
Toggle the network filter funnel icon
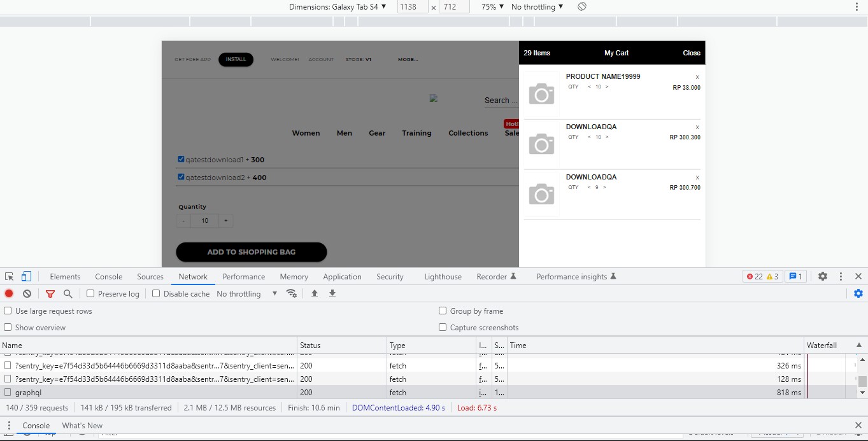point(50,293)
